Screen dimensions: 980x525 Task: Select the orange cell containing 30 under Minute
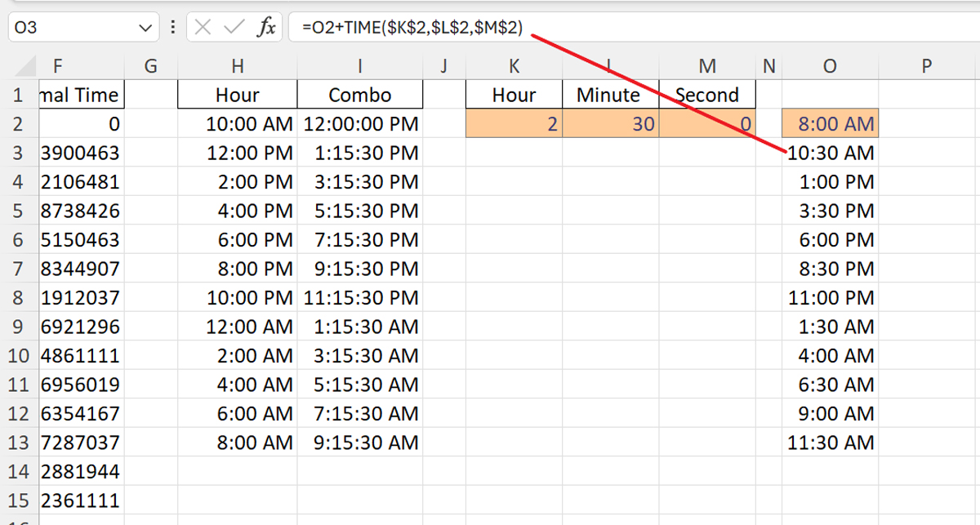[609, 123]
